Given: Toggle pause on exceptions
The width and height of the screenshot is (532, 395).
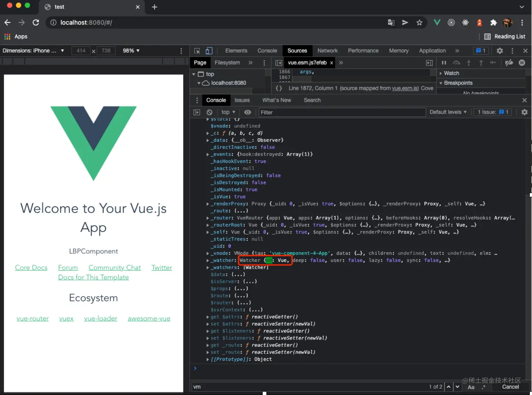Looking at the screenshot, I should [x=522, y=63].
